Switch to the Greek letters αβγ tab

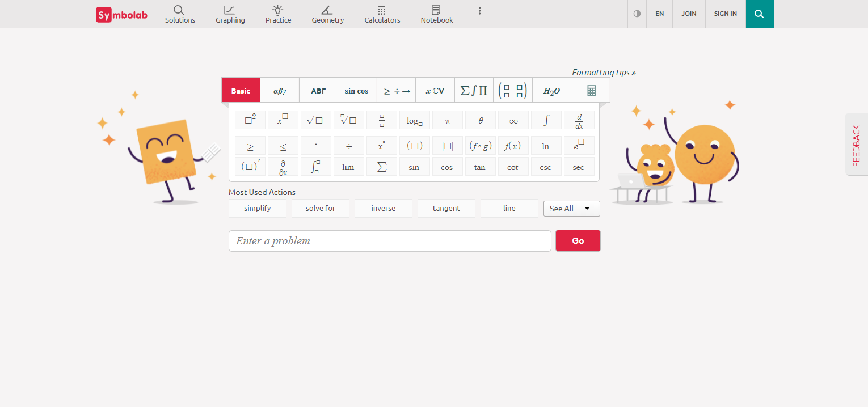click(280, 91)
